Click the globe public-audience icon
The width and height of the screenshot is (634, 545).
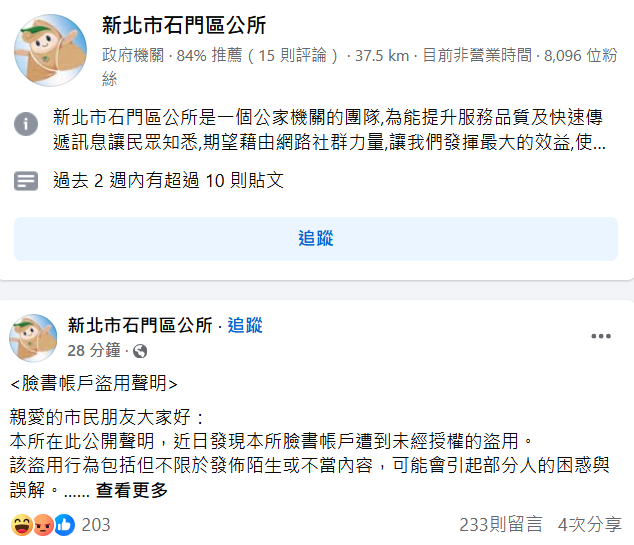[140, 351]
